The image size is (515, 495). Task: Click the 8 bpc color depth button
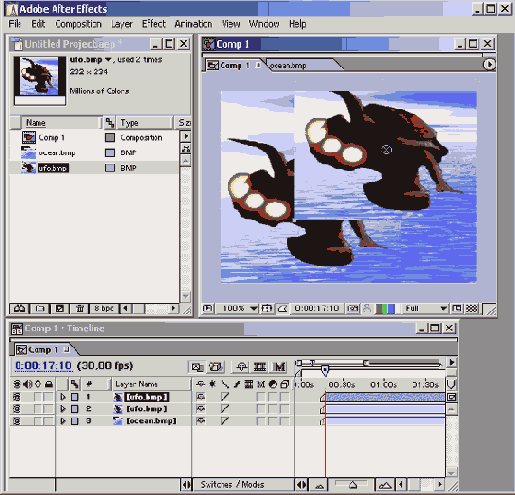[x=104, y=308]
